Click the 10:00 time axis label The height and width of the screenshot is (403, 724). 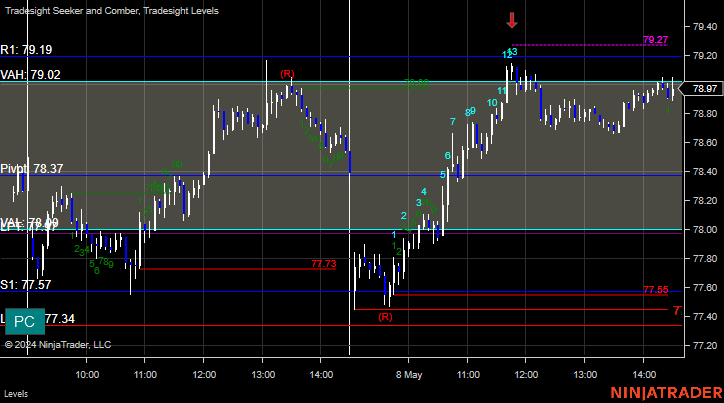(87, 375)
